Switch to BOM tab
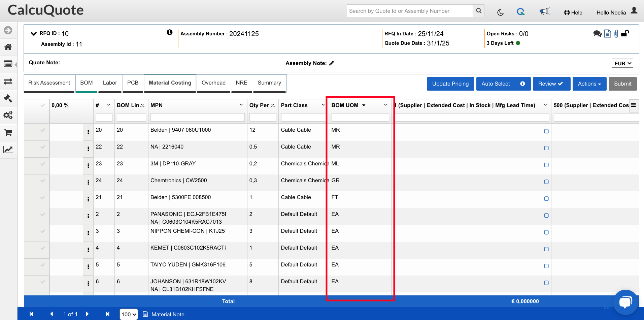The width and height of the screenshot is (644, 320). pos(87,83)
